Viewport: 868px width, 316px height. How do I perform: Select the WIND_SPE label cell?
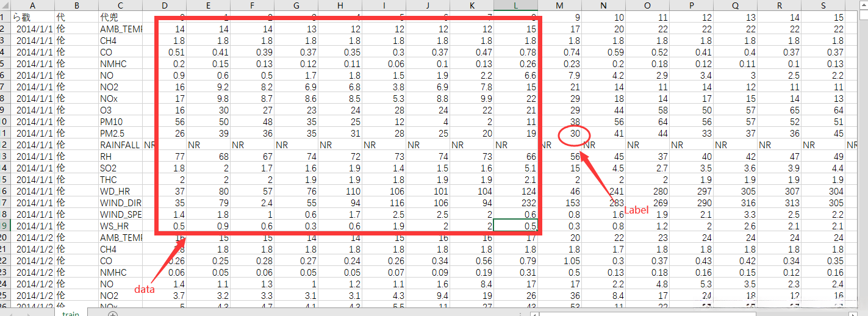point(120,214)
